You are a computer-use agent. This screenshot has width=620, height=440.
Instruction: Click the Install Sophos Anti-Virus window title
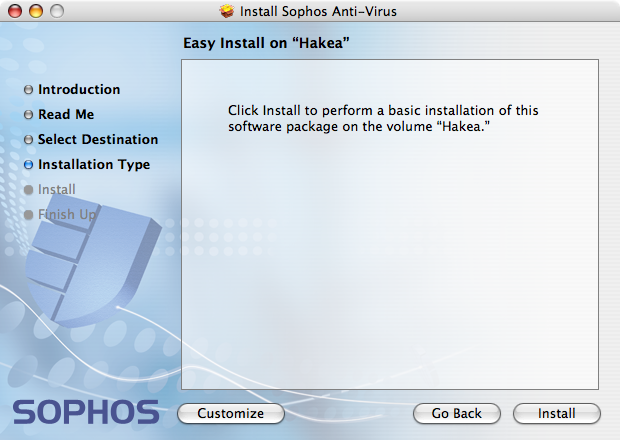click(x=318, y=11)
